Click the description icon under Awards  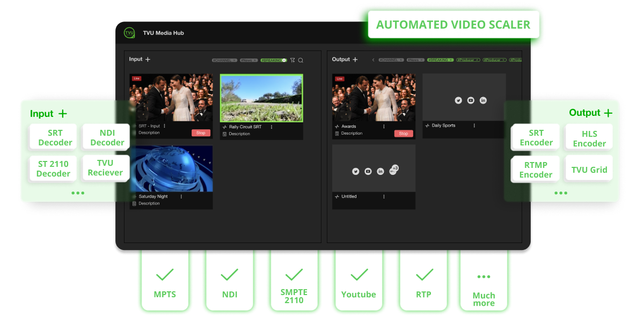(337, 133)
